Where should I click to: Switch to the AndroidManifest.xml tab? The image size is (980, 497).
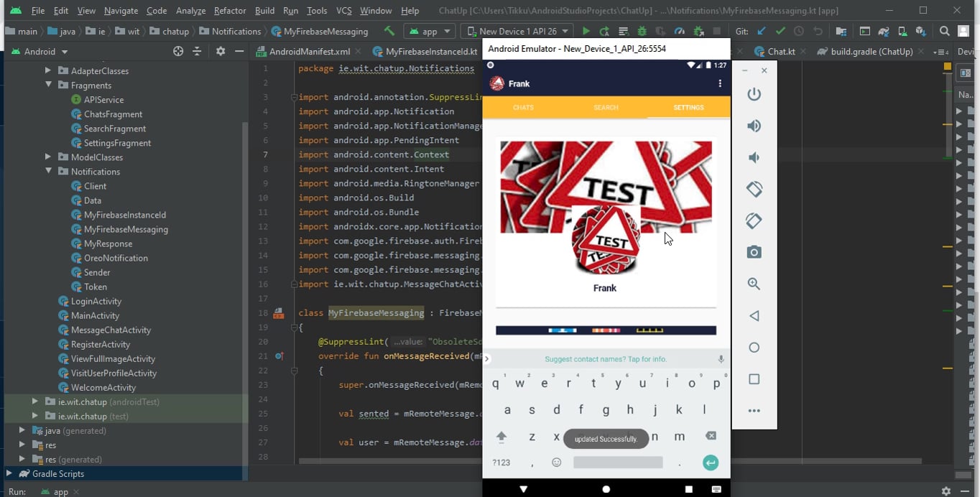[x=303, y=52]
